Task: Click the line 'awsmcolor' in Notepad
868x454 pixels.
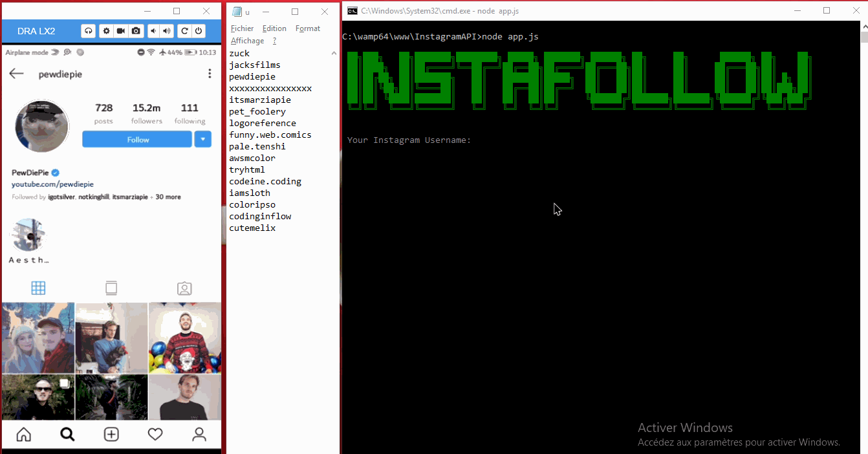Action: (x=252, y=158)
